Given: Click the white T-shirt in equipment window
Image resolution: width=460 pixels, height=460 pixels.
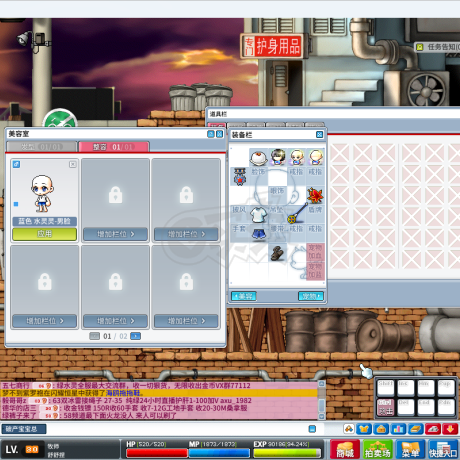Looking at the screenshot, I should 258,214.
